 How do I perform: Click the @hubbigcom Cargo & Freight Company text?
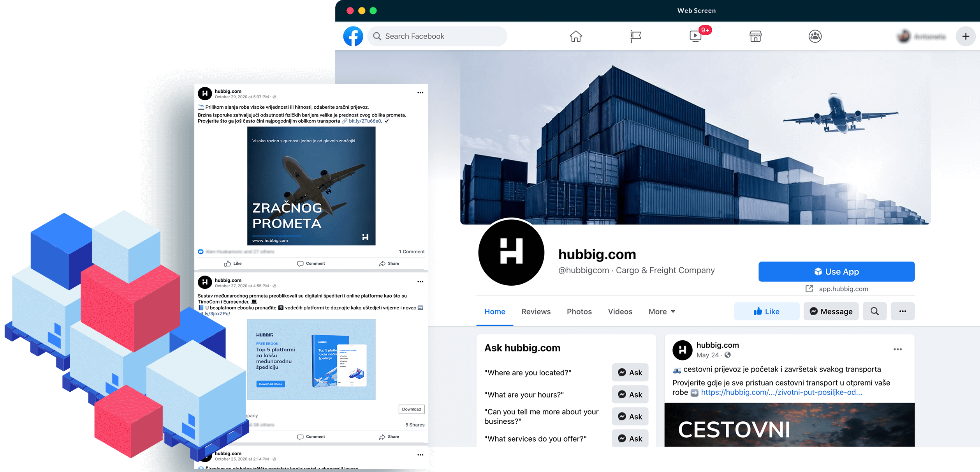coord(637,270)
